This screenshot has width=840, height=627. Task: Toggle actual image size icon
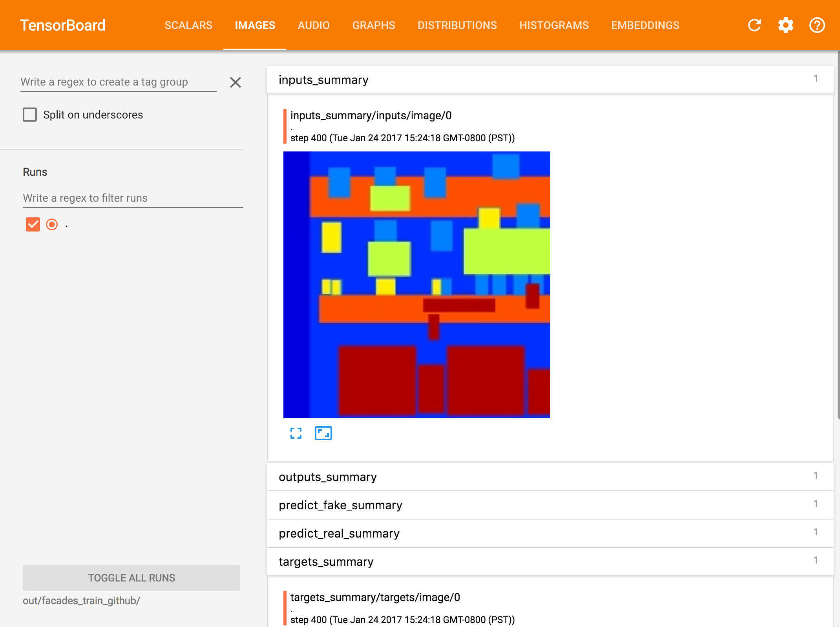pos(323,433)
